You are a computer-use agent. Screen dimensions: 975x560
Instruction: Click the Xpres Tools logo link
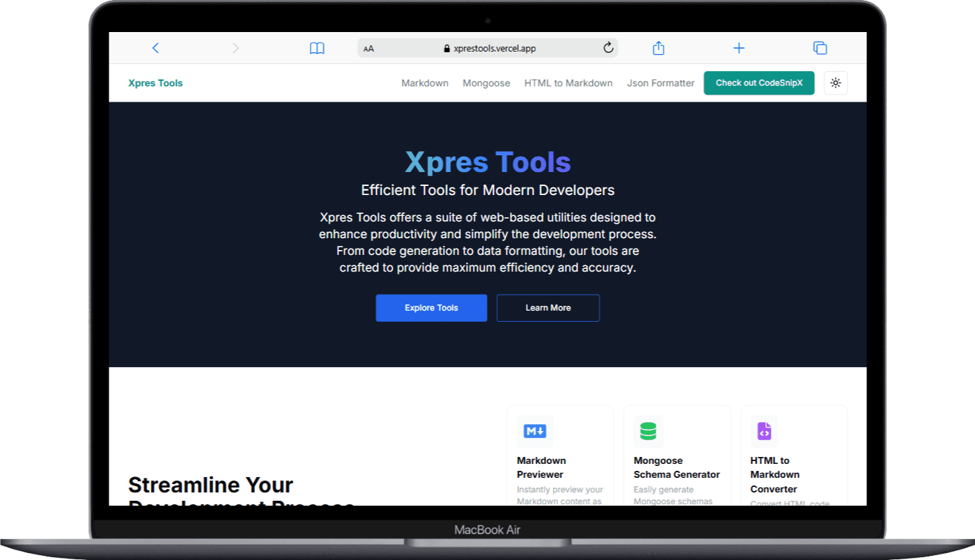(155, 83)
